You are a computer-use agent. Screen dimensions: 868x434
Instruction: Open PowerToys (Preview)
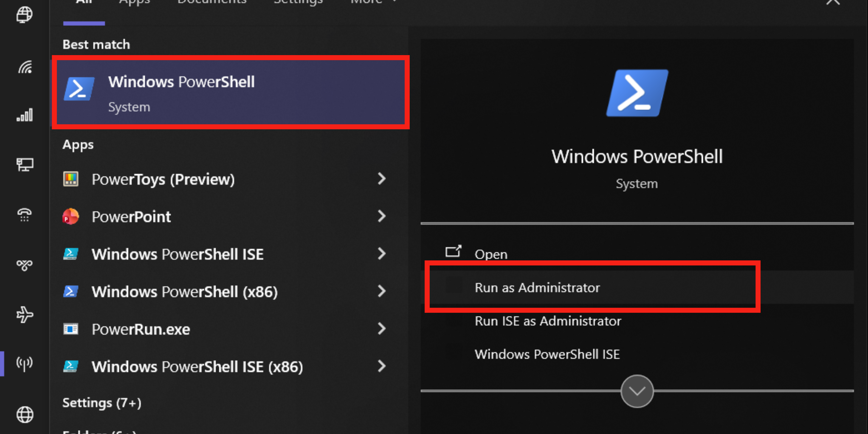163,179
